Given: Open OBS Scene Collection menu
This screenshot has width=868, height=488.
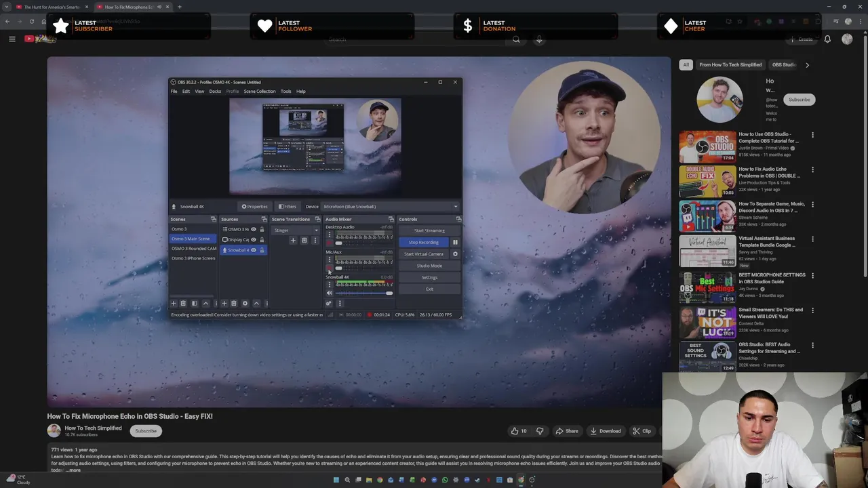Looking at the screenshot, I should point(260,91).
